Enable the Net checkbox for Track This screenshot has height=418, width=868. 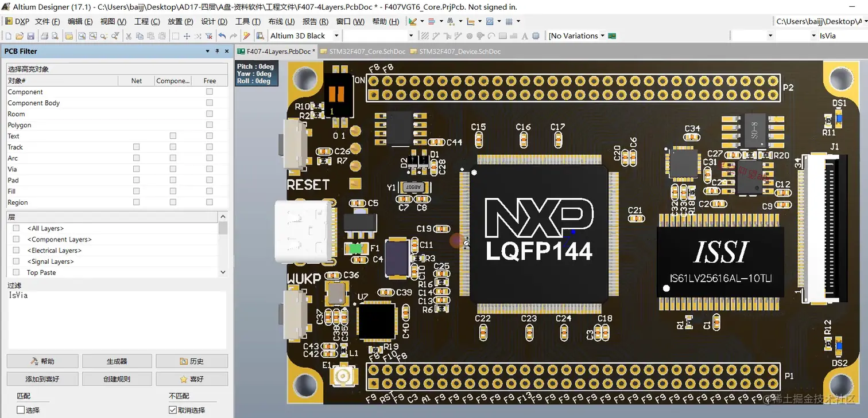pyautogui.click(x=136, y=147)
